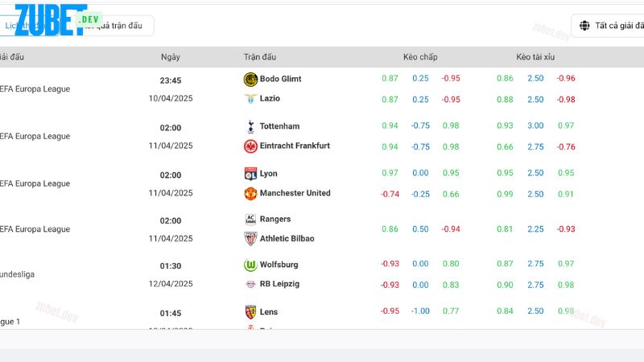Screen dimensions: 644x362
Task: Click the Athletic Bilbao crest
Action: [250, 238]
